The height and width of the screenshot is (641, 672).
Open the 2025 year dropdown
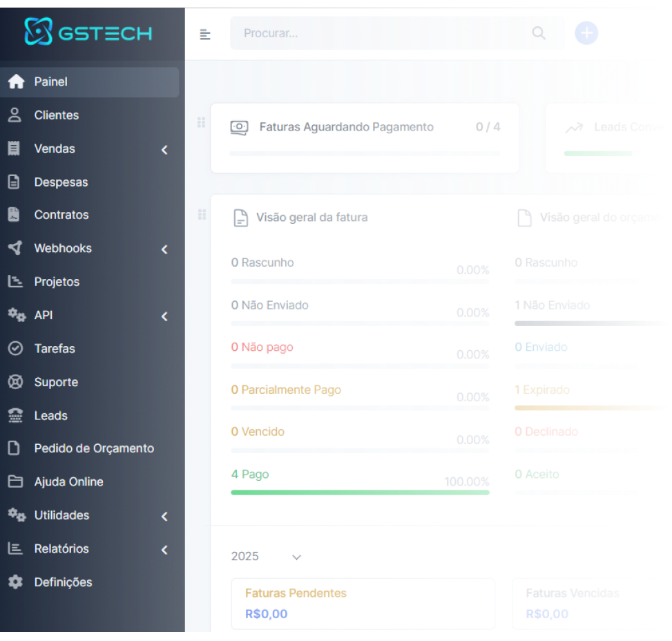[x=267, y=557]
